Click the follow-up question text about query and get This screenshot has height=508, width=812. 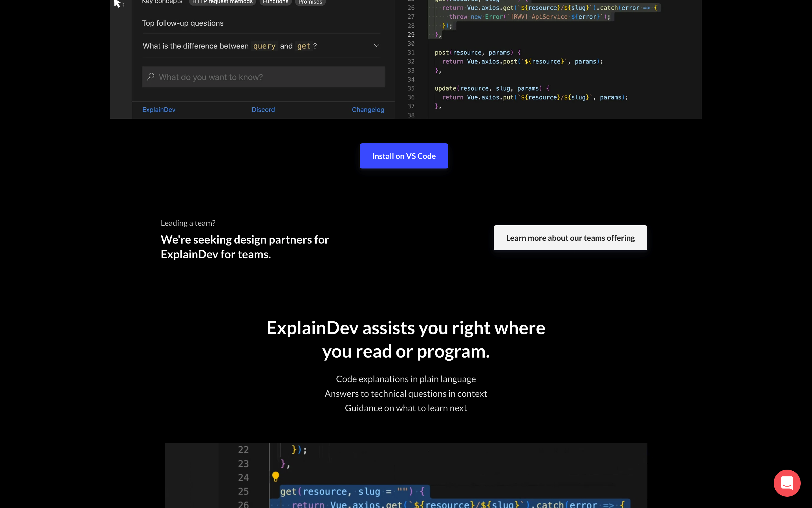point(230,46)
